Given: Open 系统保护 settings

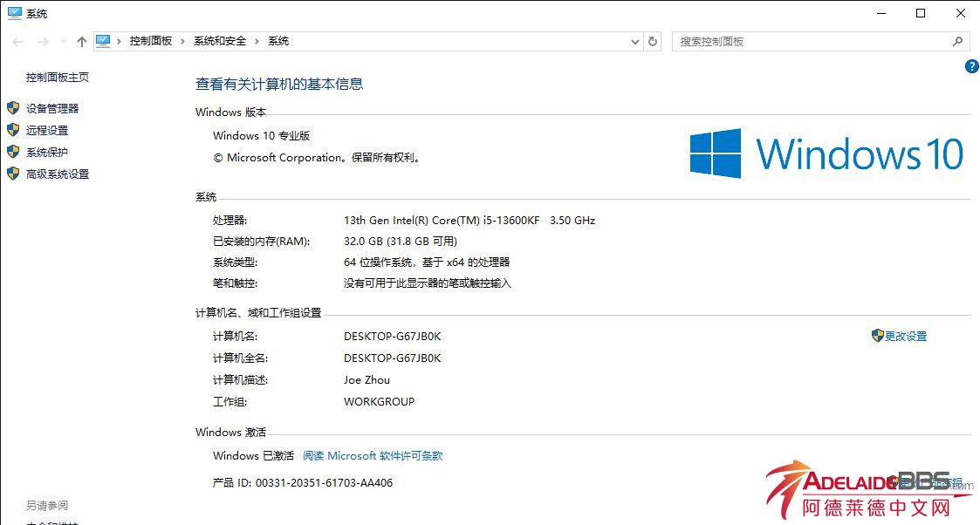Looking at the screenshot, I should pyautogui.click(x=47, y=152).
